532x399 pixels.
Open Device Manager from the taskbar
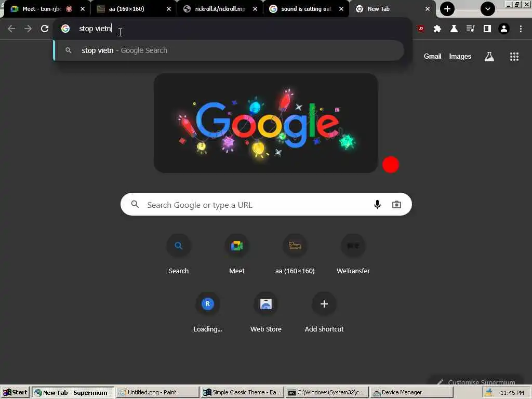click(x=411, y=393)
